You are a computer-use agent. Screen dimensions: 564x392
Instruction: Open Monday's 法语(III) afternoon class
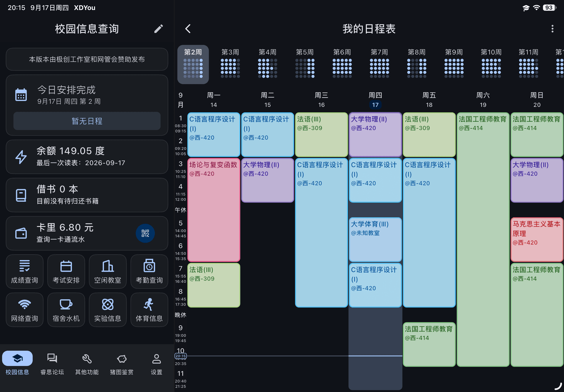click(x=214, y=285)
